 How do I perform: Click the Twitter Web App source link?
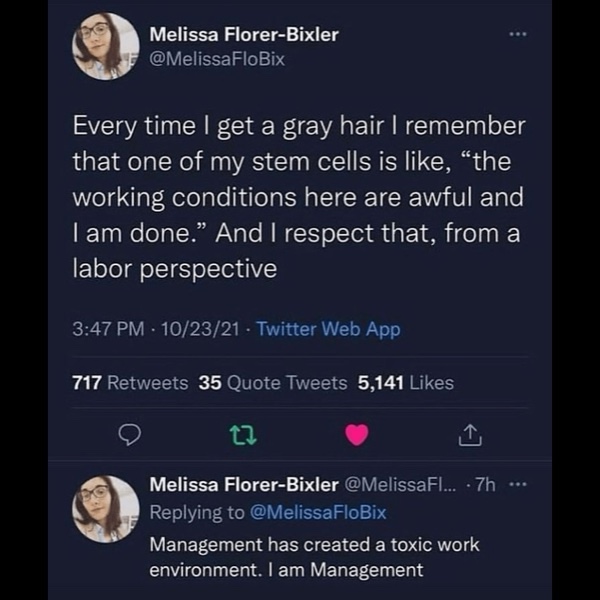(x=328, y=329)
